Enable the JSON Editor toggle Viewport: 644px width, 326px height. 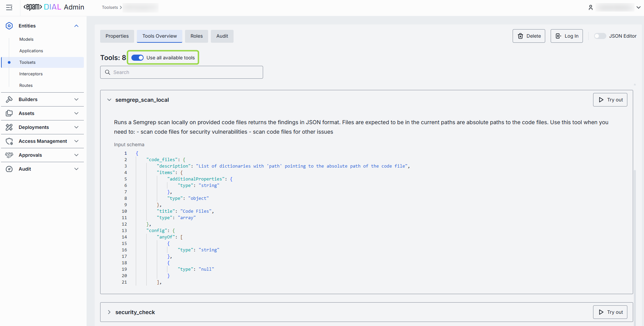pyautogui.click(x=600, y=36)
